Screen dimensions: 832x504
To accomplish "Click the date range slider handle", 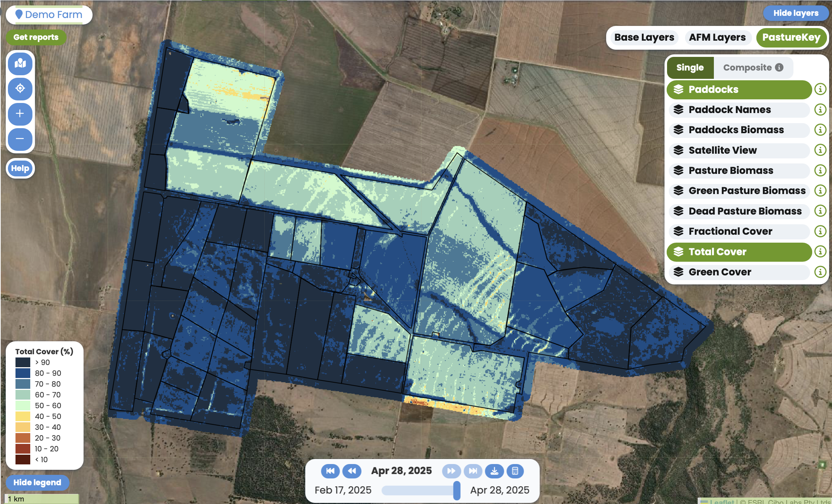I will tap(457, 490).
